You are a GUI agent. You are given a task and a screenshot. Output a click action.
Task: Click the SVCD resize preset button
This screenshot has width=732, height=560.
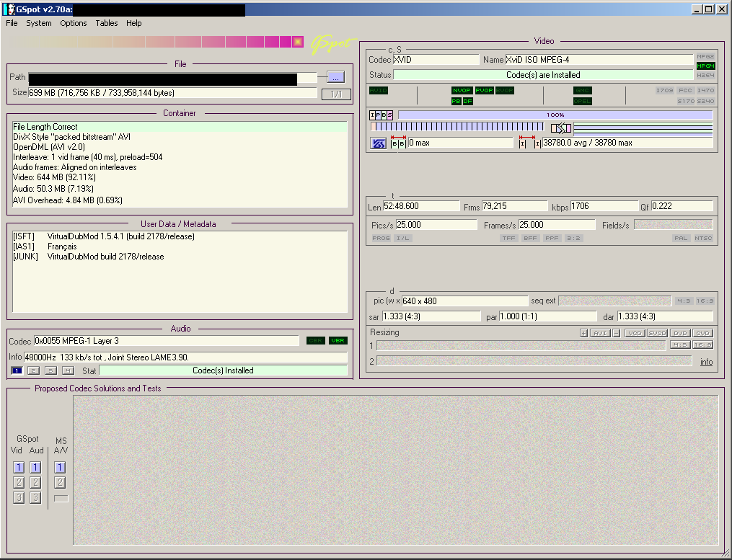657,333
